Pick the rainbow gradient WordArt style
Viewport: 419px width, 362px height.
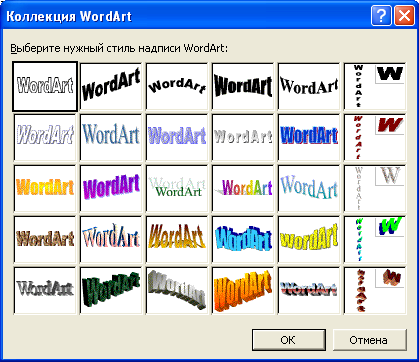[x=243, y=188]
